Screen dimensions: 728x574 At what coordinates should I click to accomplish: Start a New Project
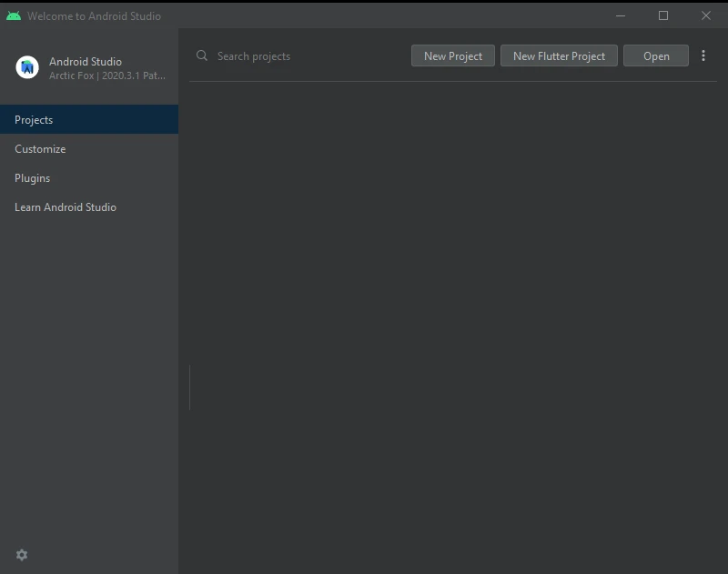452,55
